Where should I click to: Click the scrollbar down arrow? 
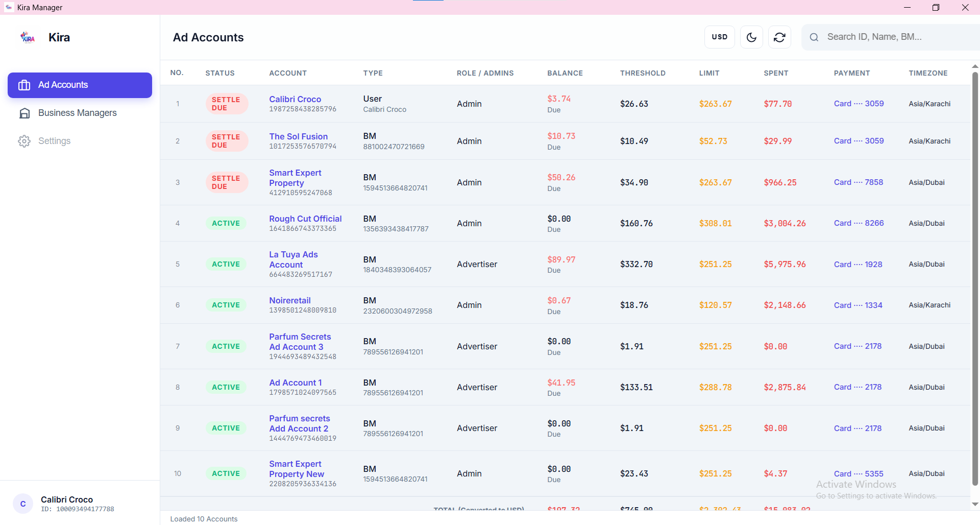pyautogui.click(x=975, y=504)
